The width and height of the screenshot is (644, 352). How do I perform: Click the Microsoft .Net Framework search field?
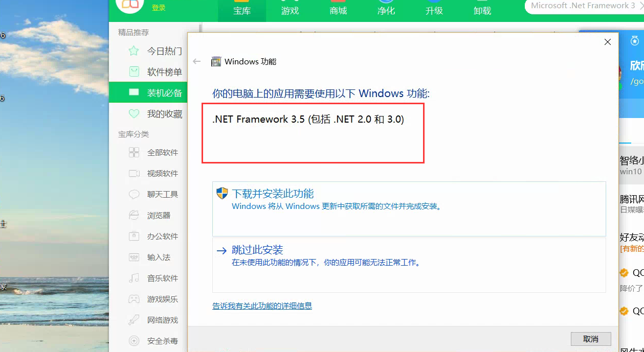pyautogui.click(x=584, y=6)
